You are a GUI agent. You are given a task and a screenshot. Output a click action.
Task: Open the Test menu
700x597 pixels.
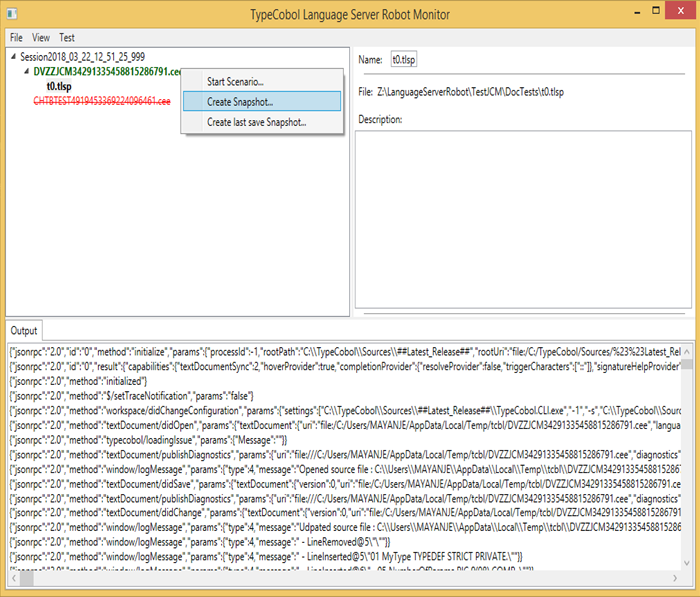point(67,38)
